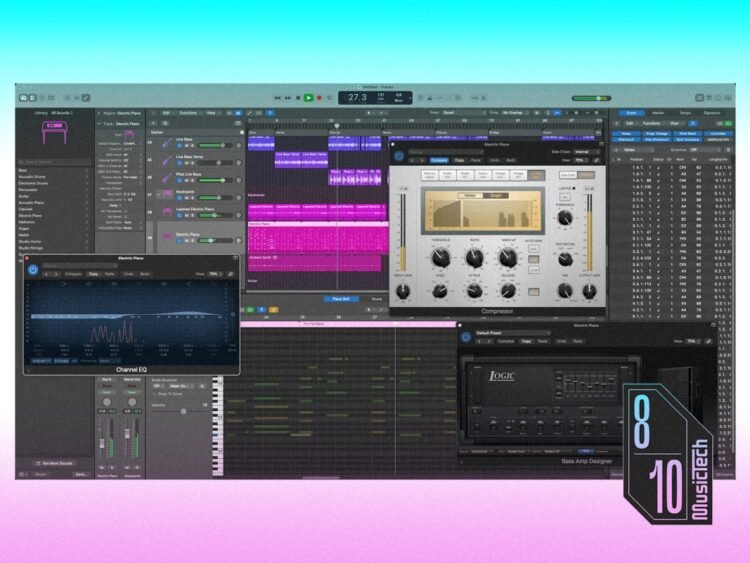
Task: Mute the Live Bass track
Action: (x=187, y=145)
